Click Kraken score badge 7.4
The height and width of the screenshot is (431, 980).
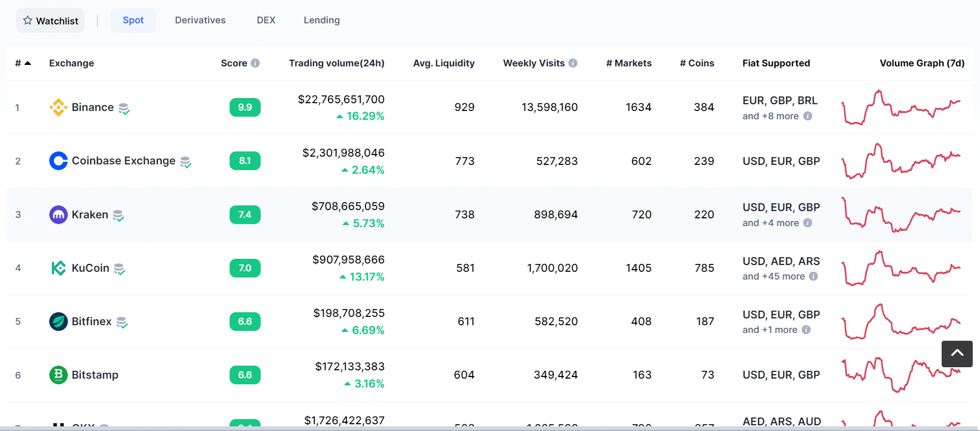pyautogui.click(x=245, y=215)
